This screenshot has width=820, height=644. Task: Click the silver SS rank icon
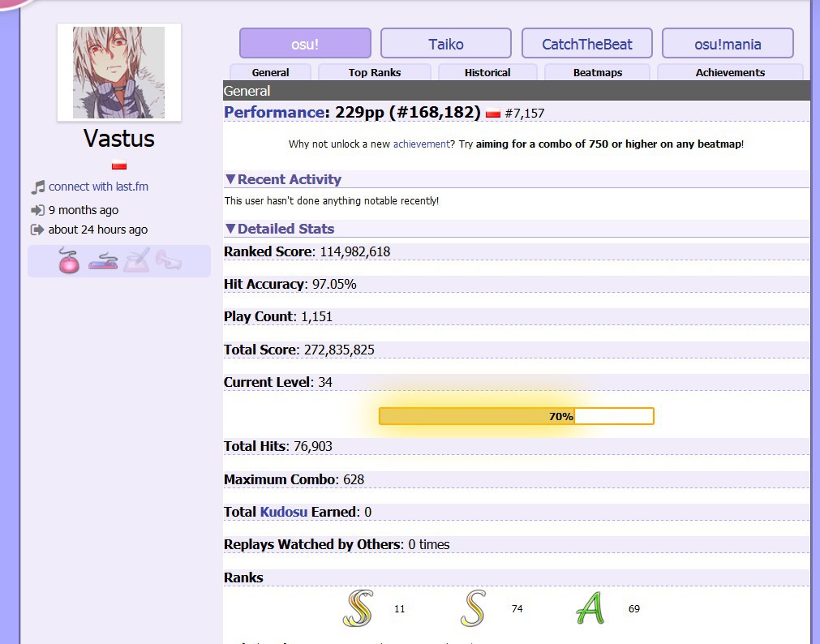pyautogui.click(x=358, y=608)
